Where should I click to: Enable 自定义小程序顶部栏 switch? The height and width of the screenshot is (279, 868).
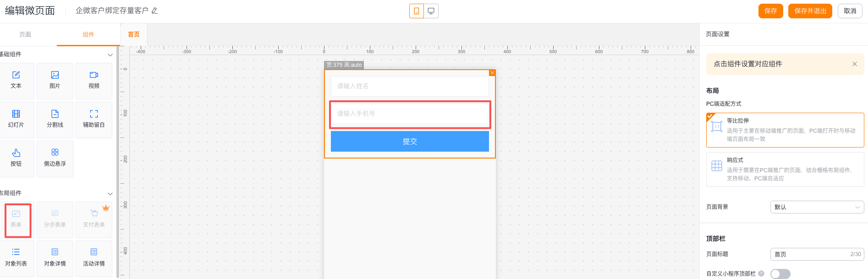[780, 274]
